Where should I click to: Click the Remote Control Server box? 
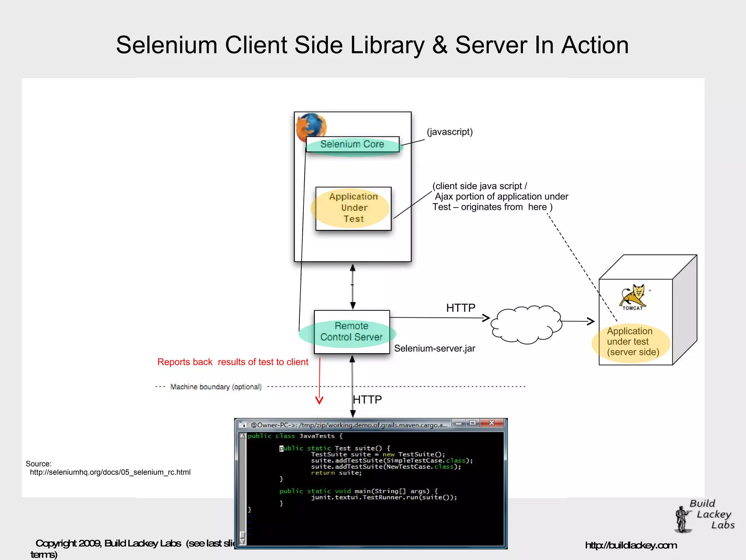click(x=352, y=332)
